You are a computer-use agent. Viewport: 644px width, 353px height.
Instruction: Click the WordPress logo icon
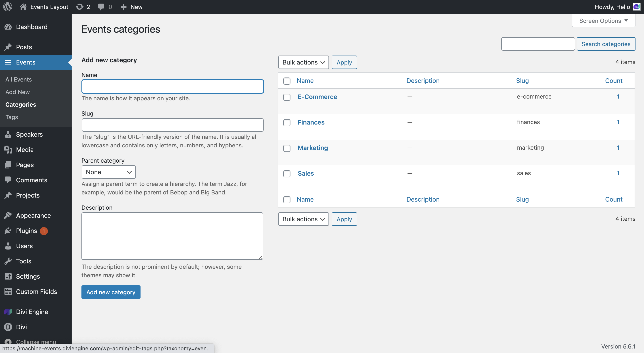pos(8,7)
